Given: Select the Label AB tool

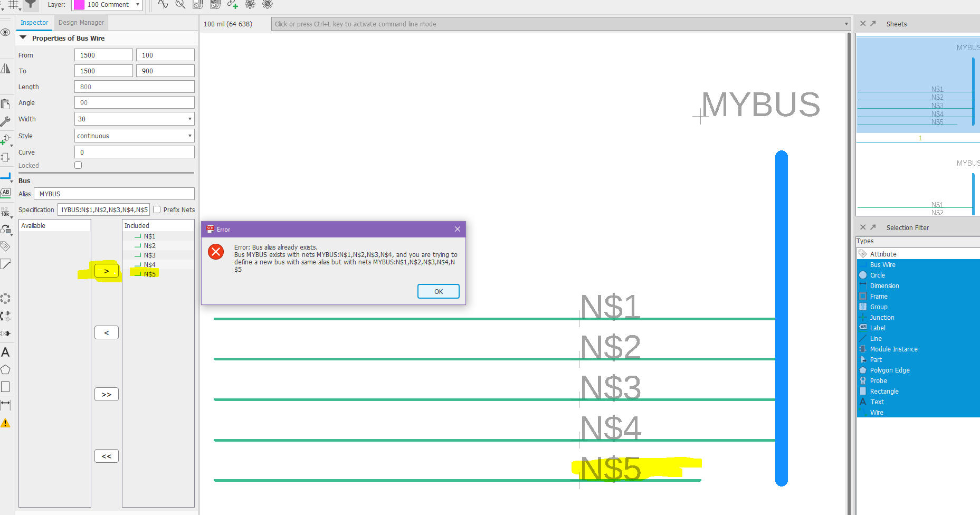Looking at the screenshot, I should [x=6, y=193].
